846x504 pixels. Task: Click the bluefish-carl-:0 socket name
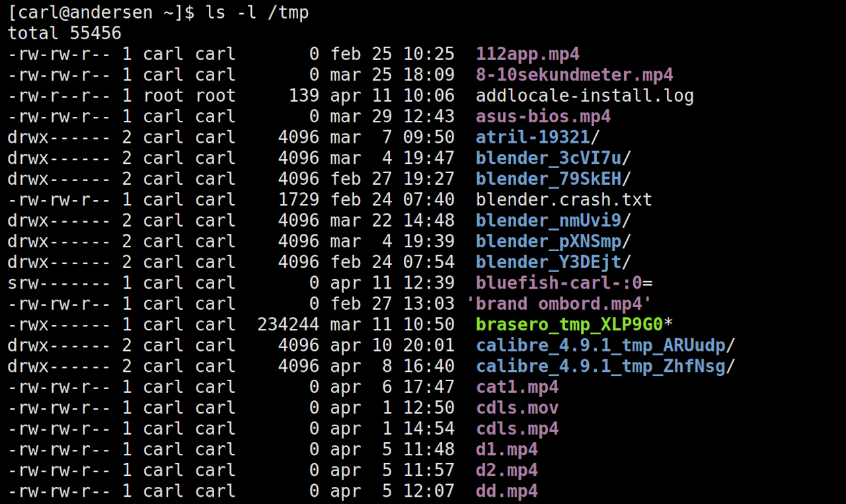(x=559, y=283)
